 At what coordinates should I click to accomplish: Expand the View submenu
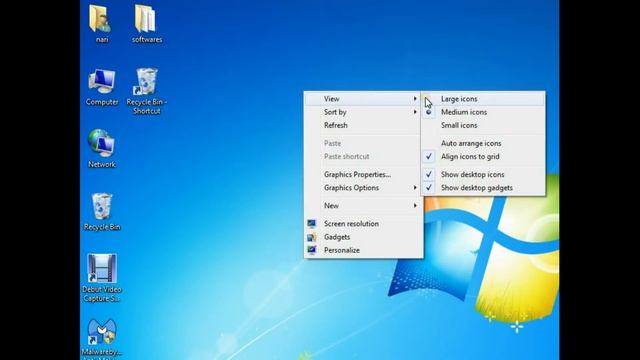coord(363,99)
